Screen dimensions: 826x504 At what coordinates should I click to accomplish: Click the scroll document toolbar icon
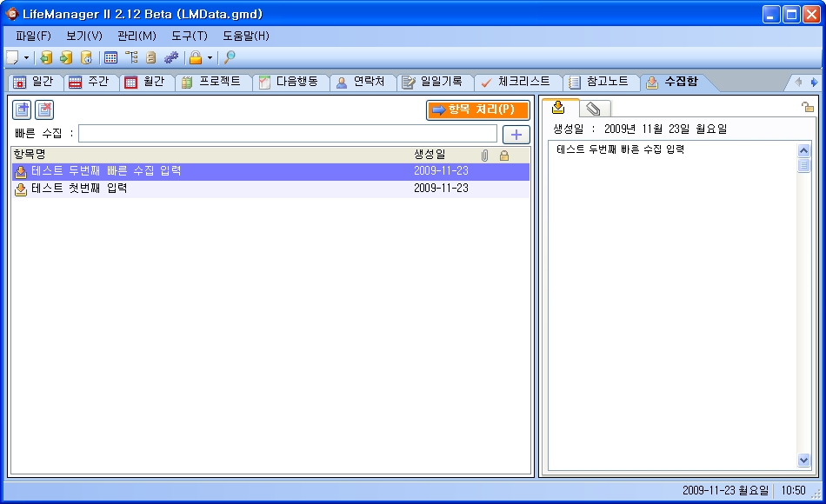coord(151,57)
